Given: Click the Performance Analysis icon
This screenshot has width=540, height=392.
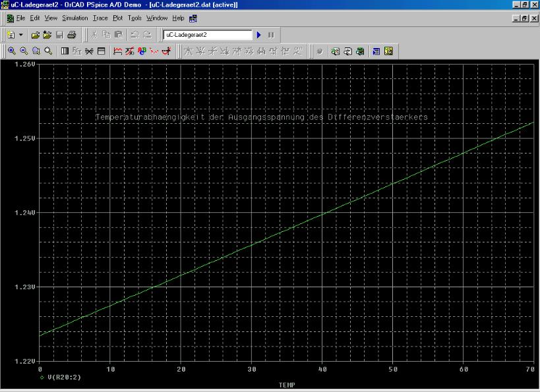Looking at the screenshot, I should coord(89,51).
